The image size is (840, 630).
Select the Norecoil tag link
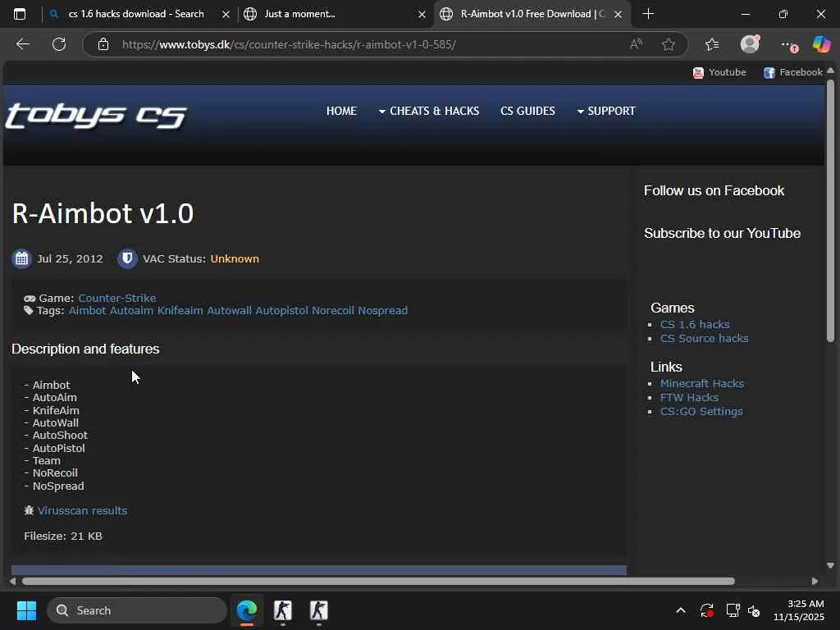point(333,310)
